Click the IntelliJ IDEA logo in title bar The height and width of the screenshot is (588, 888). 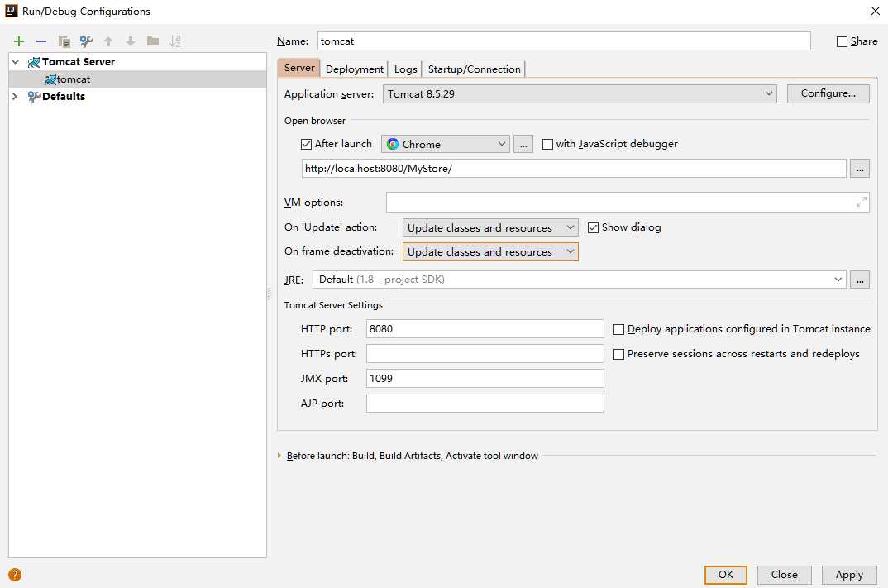[12, 10]
